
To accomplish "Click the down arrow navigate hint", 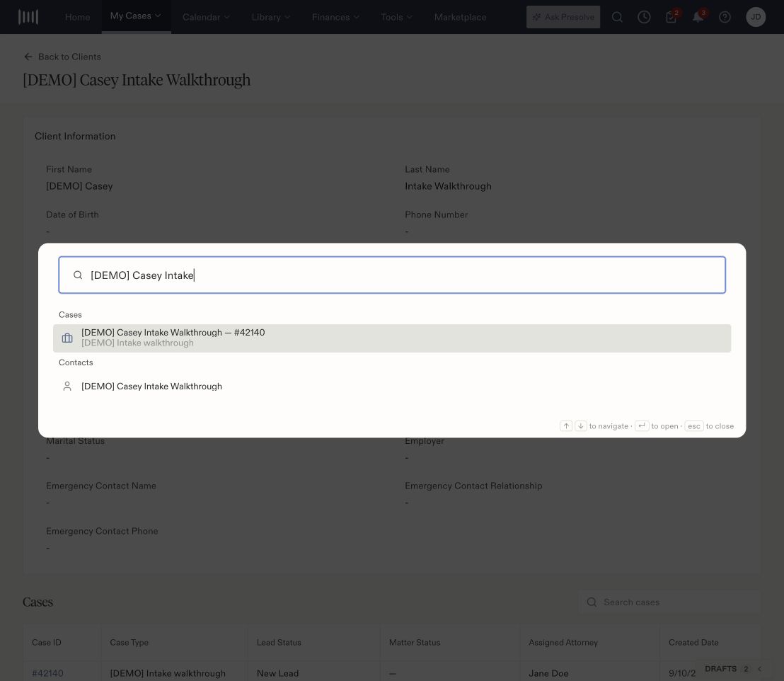I will tap(580, 426).
